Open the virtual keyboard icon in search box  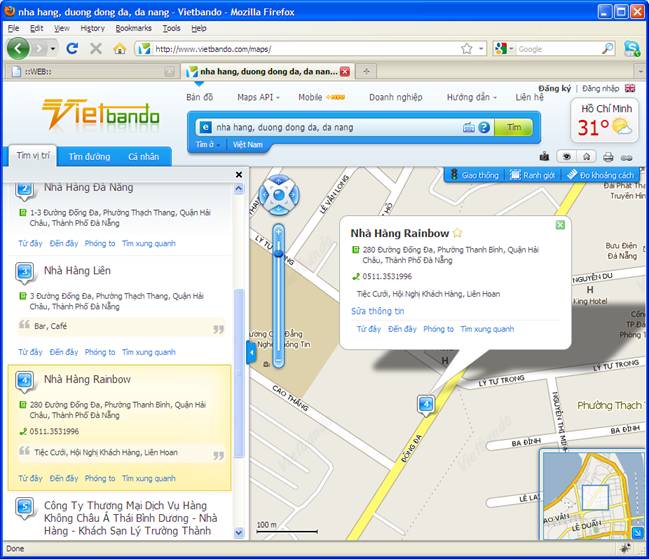click(x=469, y=127)
